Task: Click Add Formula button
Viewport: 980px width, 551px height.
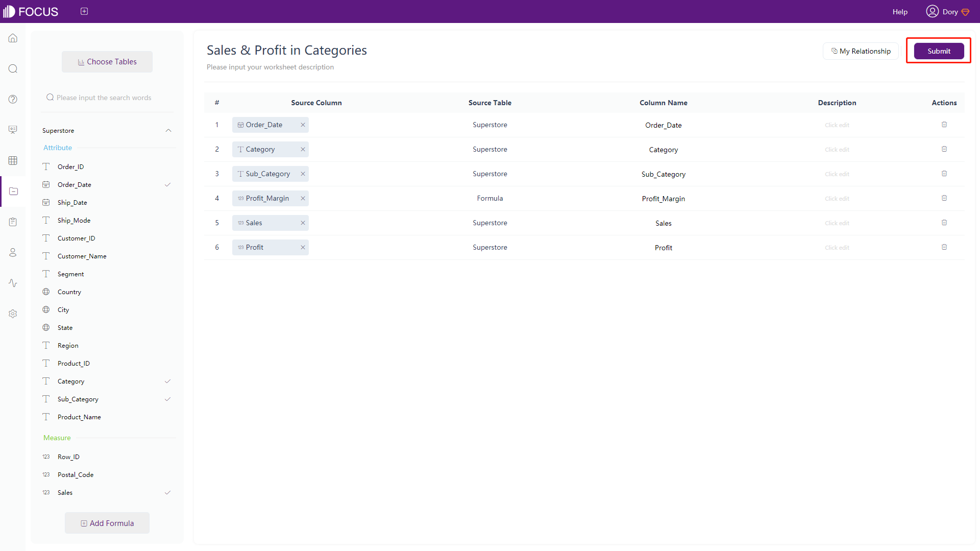Action: 107,523
